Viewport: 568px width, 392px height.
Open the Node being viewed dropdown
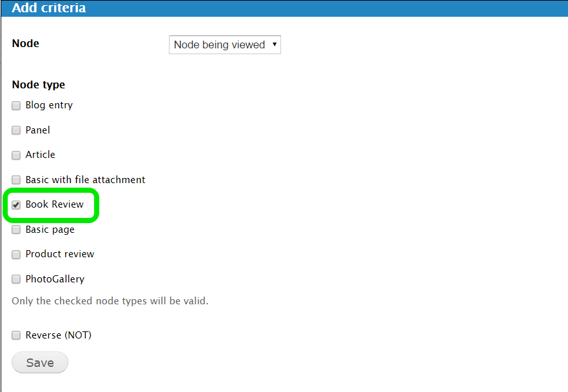click(x=225, y=44)
